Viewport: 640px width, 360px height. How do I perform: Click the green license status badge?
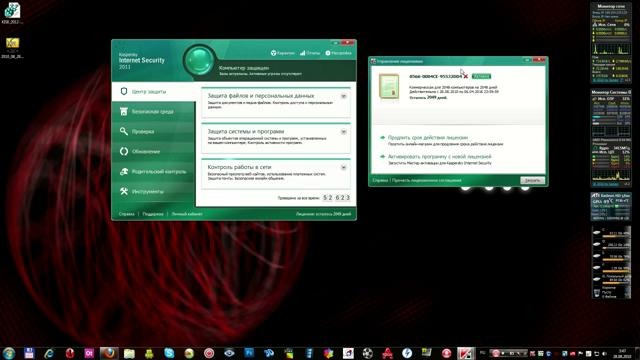pos(481,76)
